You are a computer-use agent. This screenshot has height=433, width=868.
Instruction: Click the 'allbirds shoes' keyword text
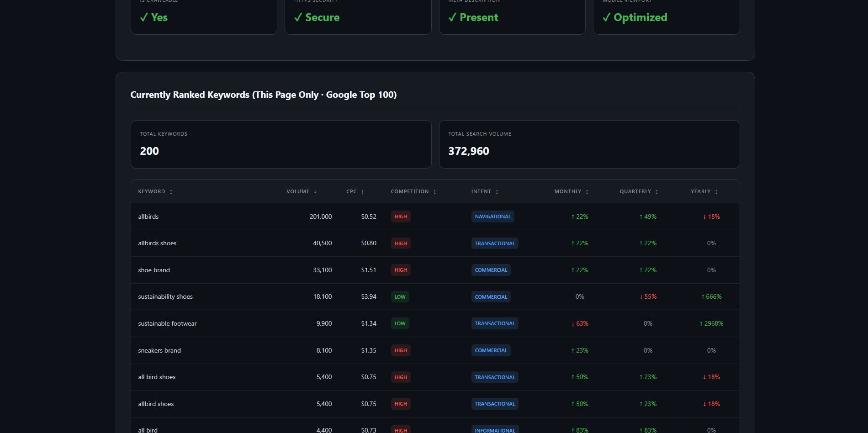[x=157, y=243]
